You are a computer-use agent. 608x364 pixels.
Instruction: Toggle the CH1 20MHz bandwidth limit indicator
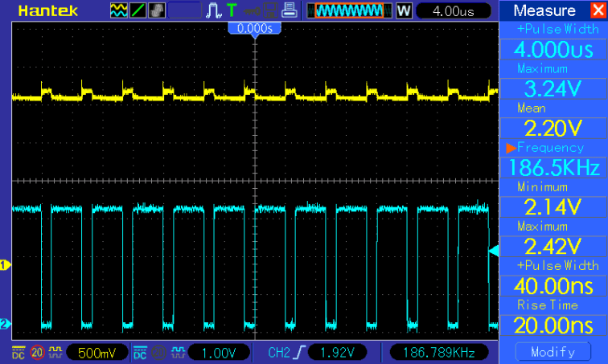(x=36, y=352)
